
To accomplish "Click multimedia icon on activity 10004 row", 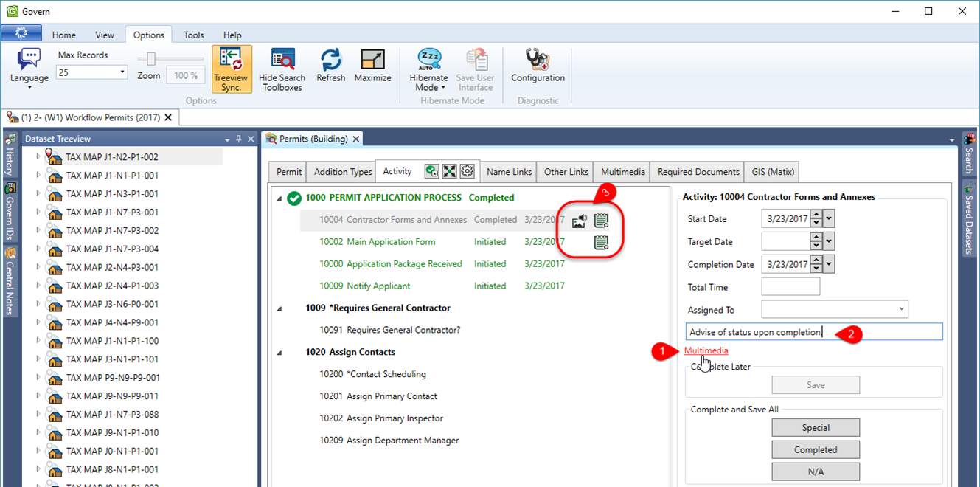I will 579,220.
